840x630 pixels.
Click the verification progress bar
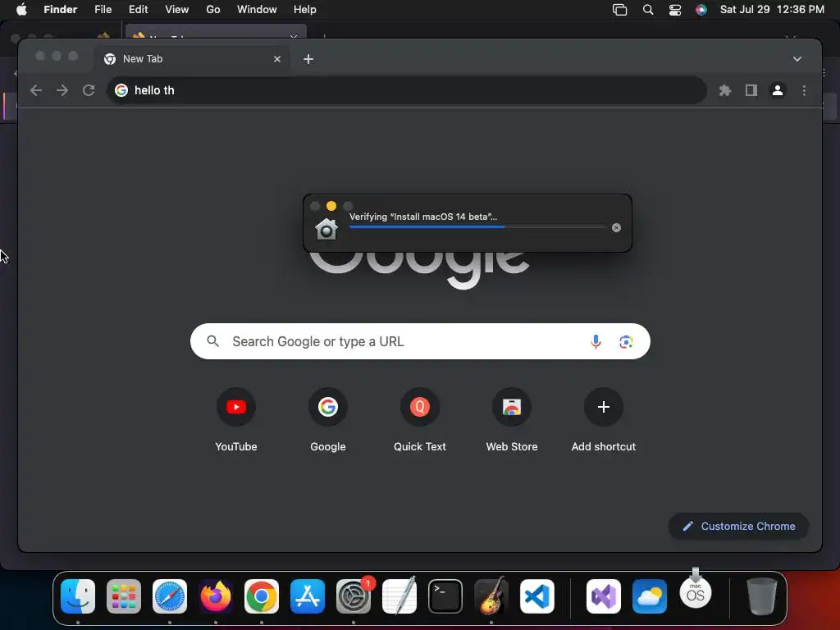[x=478, y=227]
